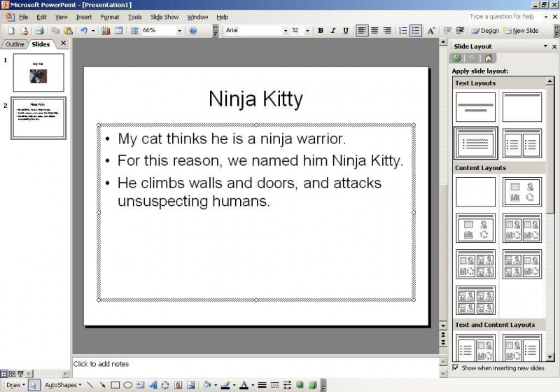Click the New Slide button
This screenshot has width=560, height=392.
[x=521, y=31]
